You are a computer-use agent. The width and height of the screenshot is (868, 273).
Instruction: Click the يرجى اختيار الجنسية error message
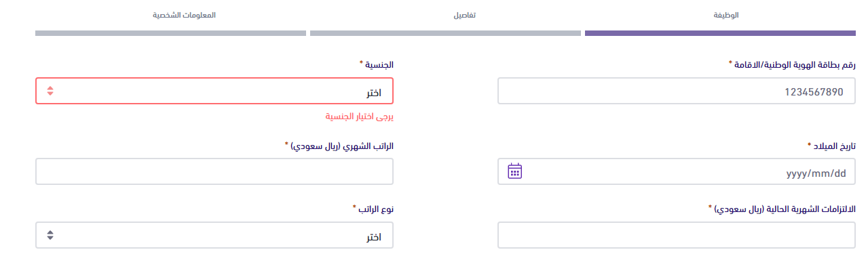pyautogui.click(x=360, y=117)
